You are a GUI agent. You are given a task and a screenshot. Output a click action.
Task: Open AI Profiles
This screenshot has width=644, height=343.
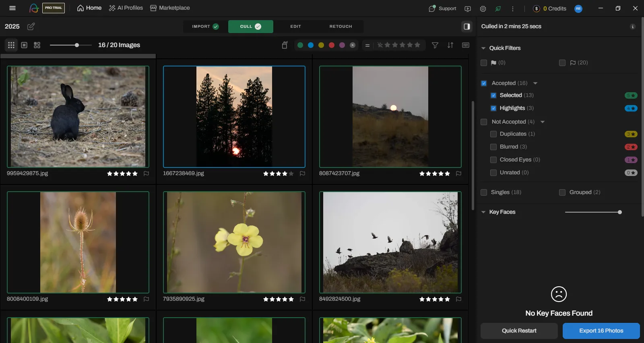click(x=126, y=8)
